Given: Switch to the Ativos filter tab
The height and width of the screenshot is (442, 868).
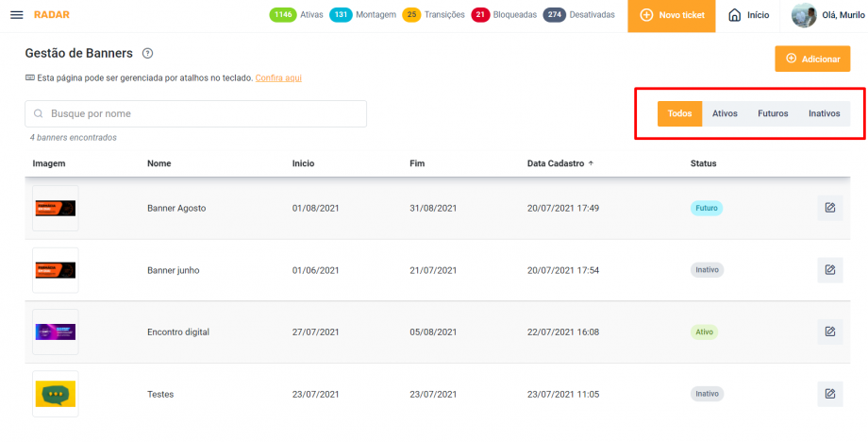Looking at the screenshot, I should [725, 113].
